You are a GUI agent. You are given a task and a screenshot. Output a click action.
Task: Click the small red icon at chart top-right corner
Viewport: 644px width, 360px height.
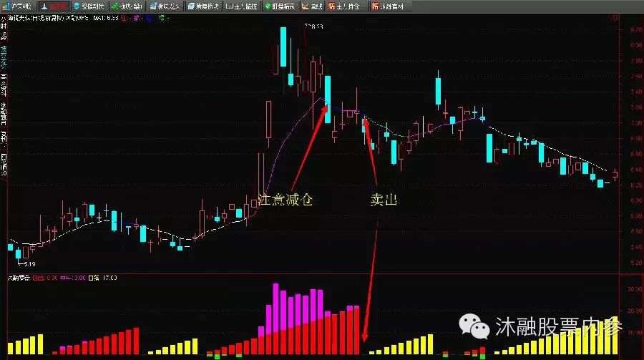pyautogui.click(x=615, y=18)
